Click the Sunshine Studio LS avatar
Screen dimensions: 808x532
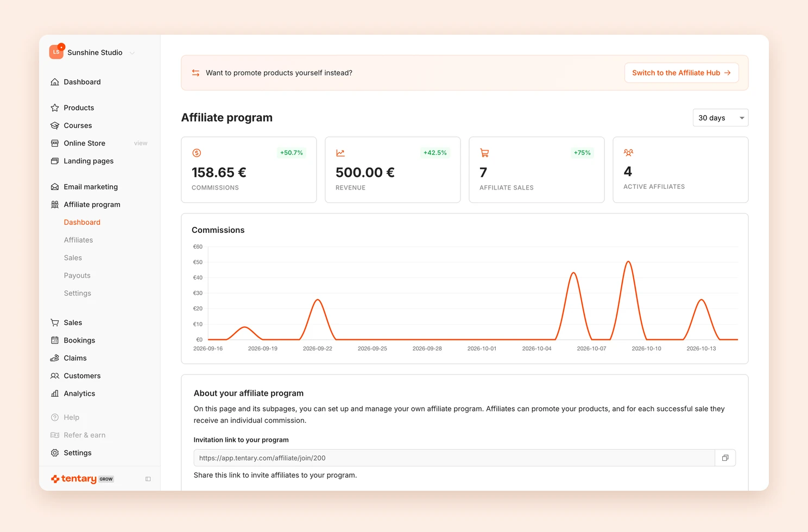pos(56,52)
